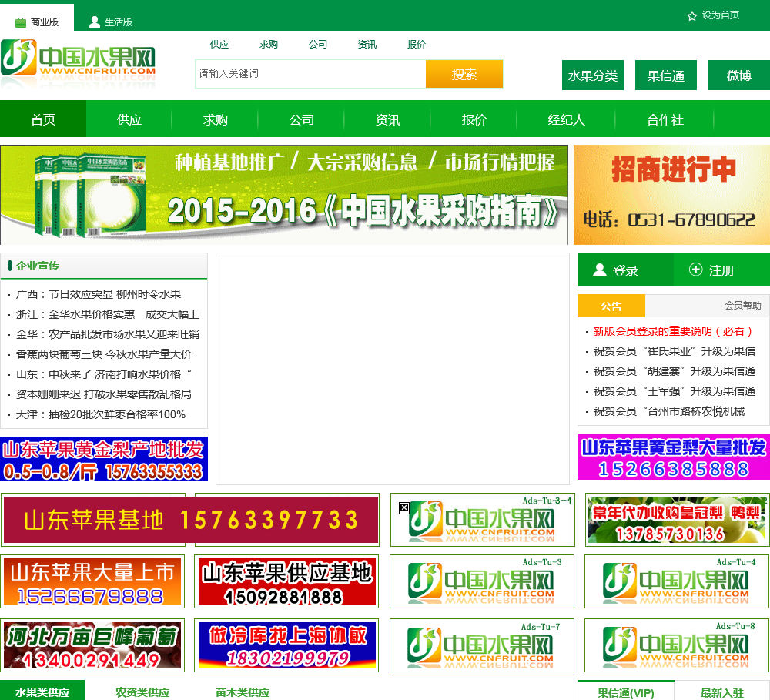This screenshot has width=770, height=700.
Task: Click the person icon beside 生活版
Action: (94, 22)
